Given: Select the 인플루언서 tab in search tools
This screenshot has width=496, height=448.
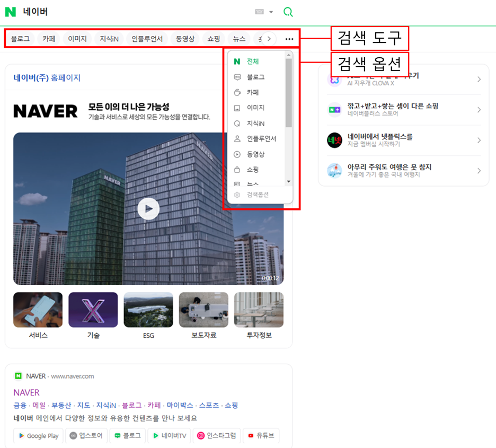Looking at the screenshot, I should tap(147, 39).
